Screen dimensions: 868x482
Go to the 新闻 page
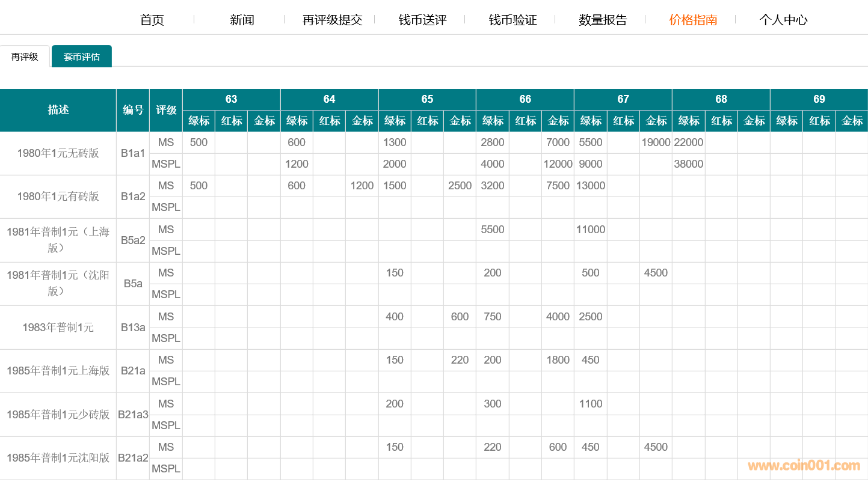tap(242, 20)
